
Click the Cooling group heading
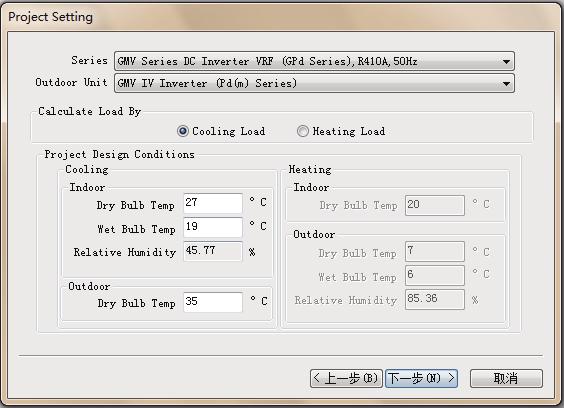pos(87,169)
